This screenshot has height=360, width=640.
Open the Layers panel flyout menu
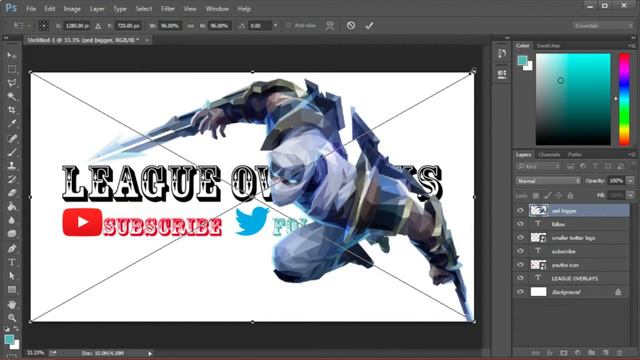click(x=631, y=155)
